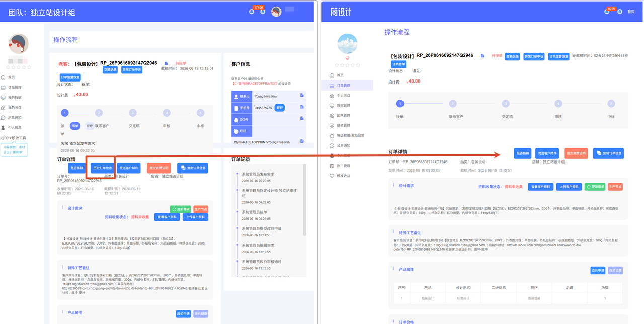Click 交稿记录 button in right window
Viewport: 644px width, 324px height.
[x=512, y=56]
